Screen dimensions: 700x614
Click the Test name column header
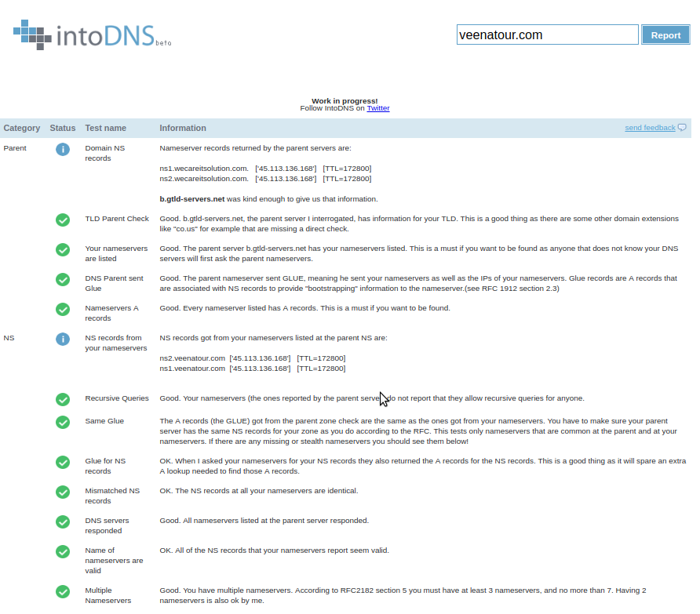(106, 128)
